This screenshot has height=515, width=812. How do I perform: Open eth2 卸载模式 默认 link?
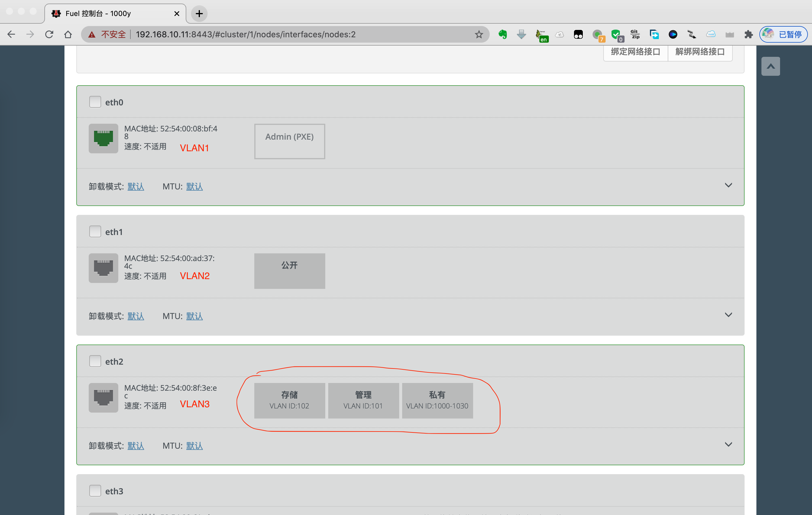(136, 446)
